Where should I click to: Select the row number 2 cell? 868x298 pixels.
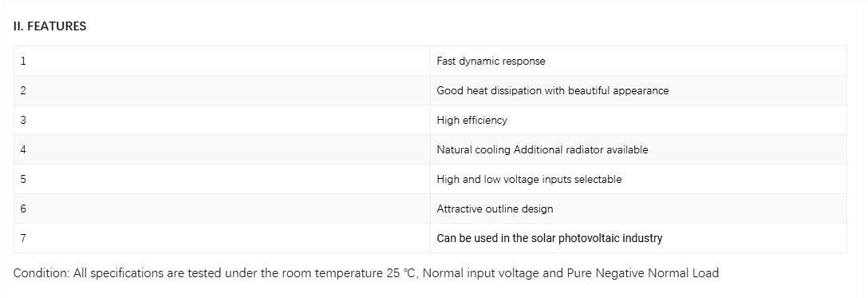tap(222, 90)
